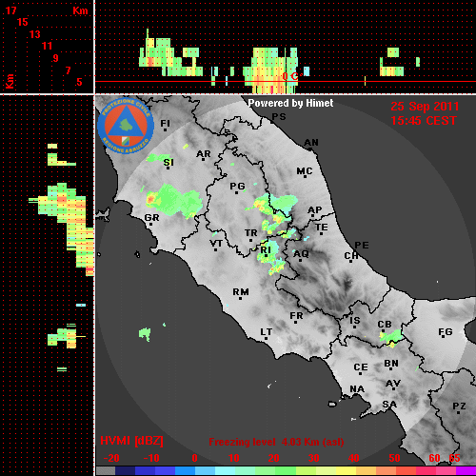Click the 17 Km altitude scale label
This screenshot has width=476, height=476.
(10, 10)
